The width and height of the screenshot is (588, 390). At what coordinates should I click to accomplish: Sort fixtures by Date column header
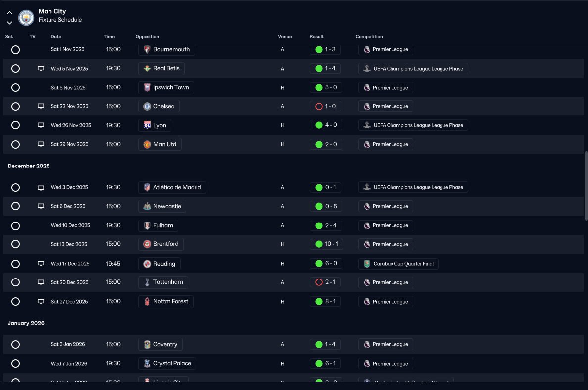click(56, 36)
